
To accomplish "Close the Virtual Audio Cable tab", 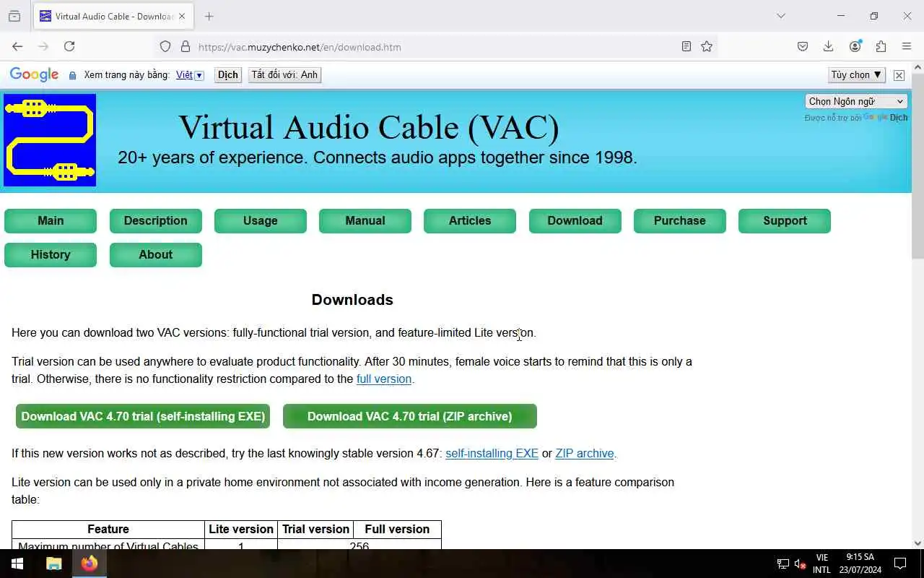I will point(181,16).
